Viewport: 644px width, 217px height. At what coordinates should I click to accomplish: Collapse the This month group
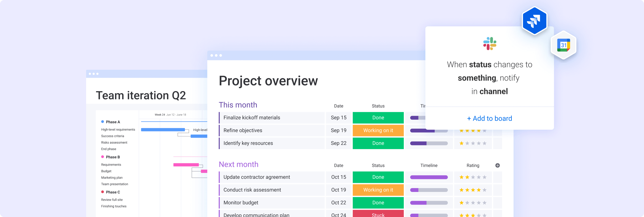tap(238, 105)
